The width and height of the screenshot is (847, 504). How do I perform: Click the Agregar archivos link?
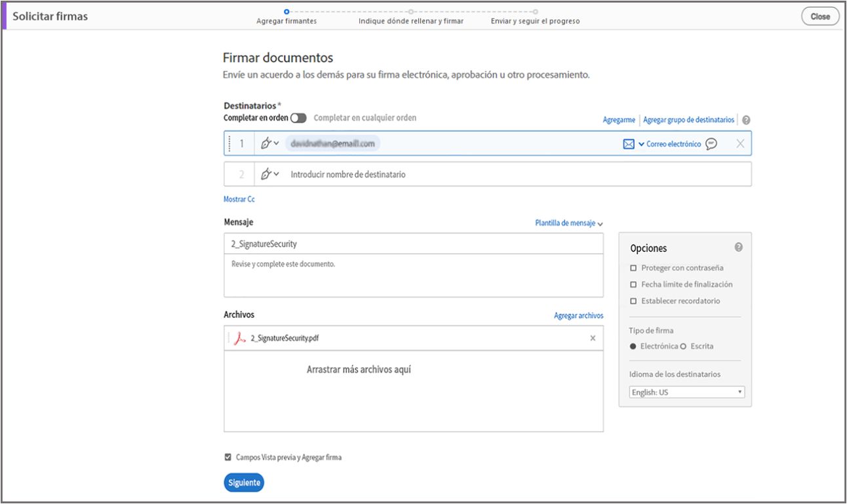578,316
